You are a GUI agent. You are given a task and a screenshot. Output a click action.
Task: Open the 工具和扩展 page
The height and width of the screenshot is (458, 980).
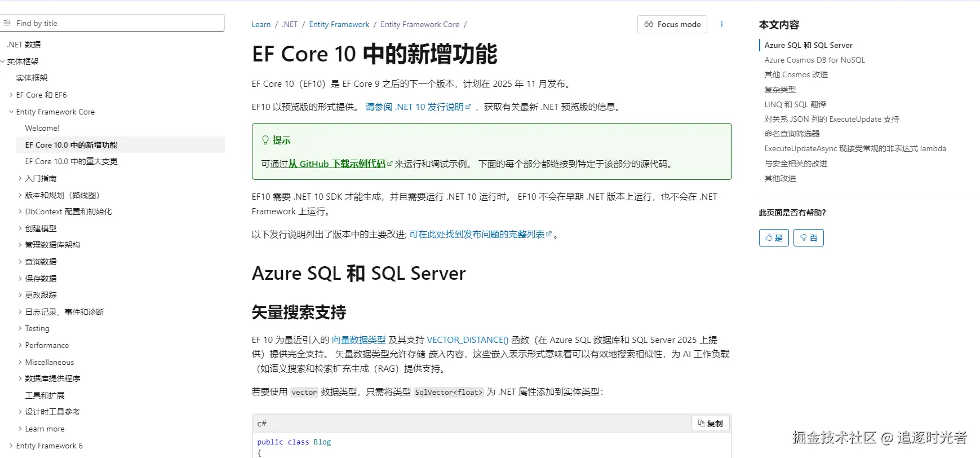coord(45,395)
